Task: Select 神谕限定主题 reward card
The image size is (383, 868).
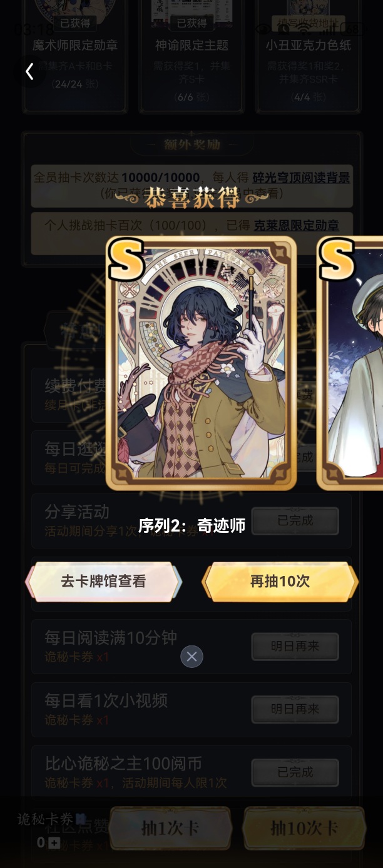Action: (191, 56)
